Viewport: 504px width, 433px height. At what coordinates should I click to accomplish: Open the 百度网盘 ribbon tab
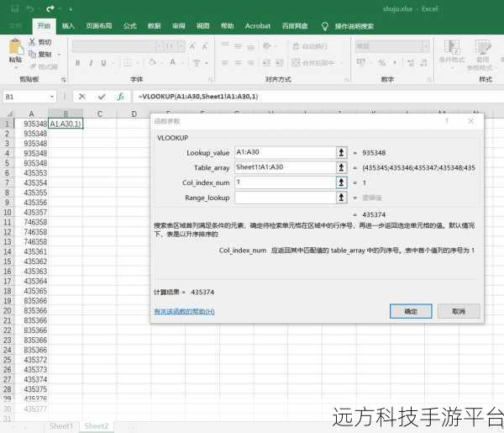tap(295, 26)
